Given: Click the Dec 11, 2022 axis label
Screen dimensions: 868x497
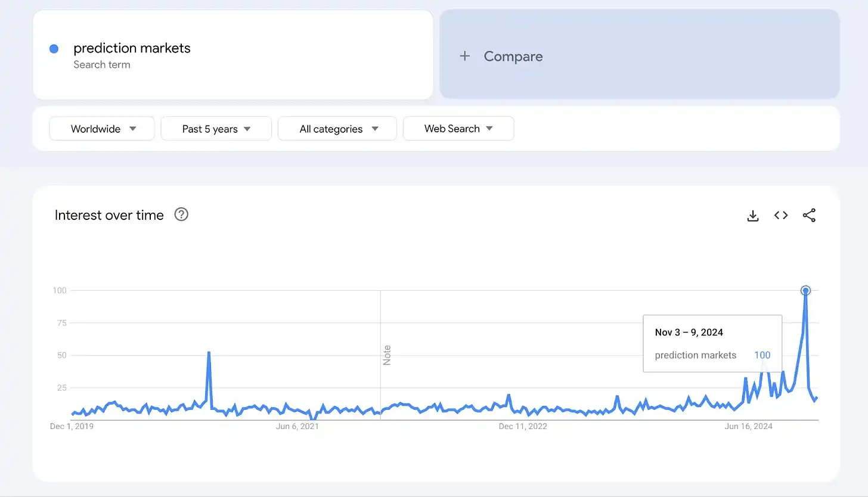Looking at the screenshot, I should click(523, 426).
